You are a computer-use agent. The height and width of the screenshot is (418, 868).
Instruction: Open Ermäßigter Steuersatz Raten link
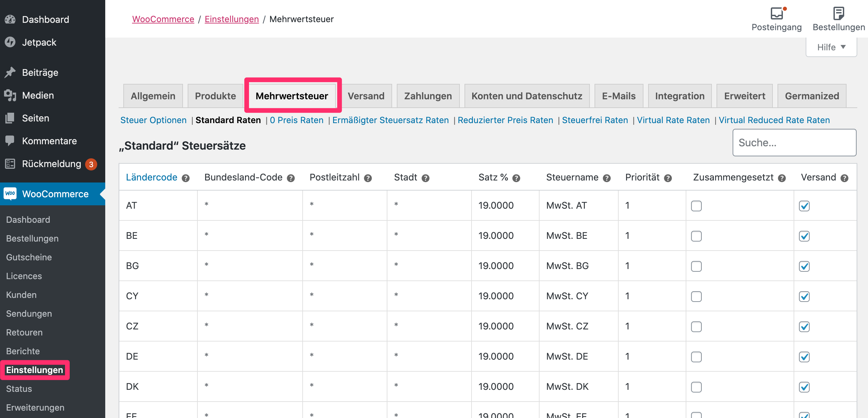pyautogui.click(x=390, y=120)
